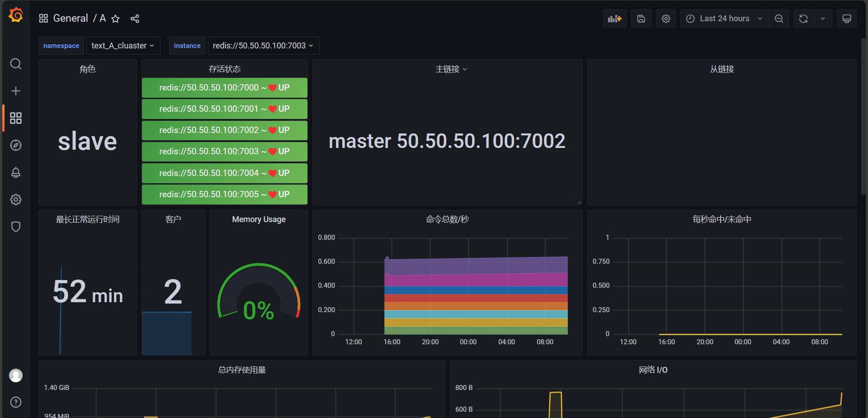Click the user avatar in sidebar
868x418 pixels.
point(16,375)
